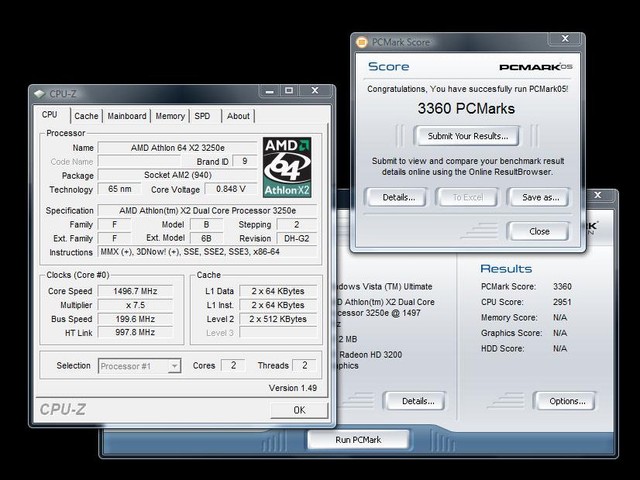Open the About tab
This screenshot has height=480, width=640.
point(238,116)
